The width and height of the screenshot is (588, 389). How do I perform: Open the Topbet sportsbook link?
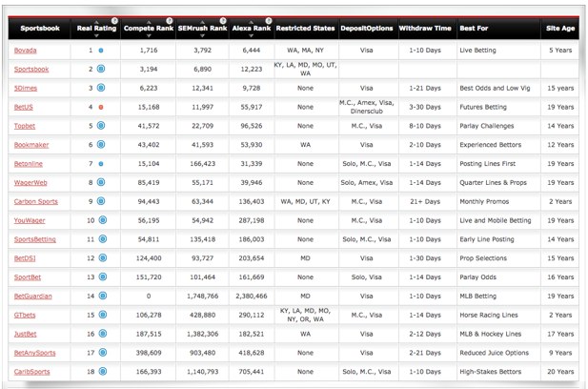point(25,126)
